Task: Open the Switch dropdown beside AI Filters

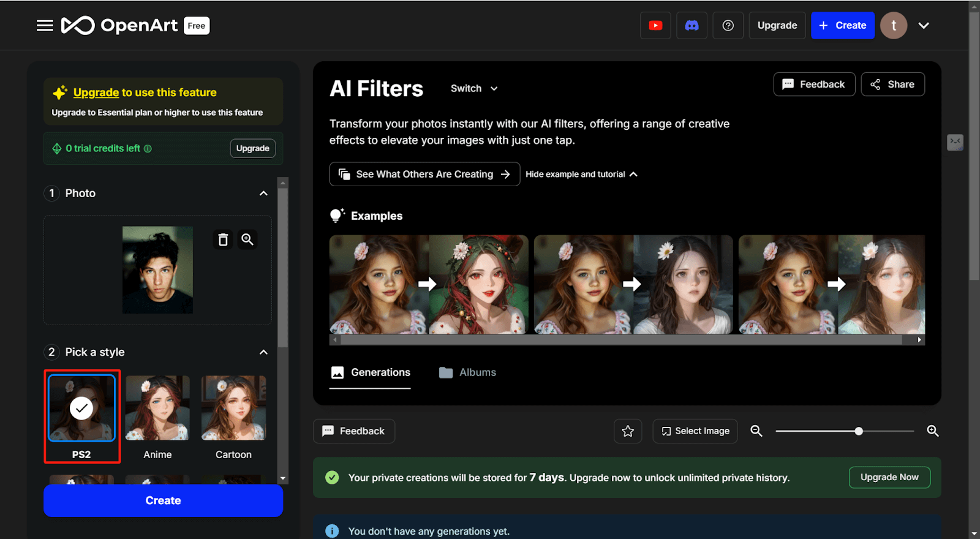Action: [x=474, y=89]
